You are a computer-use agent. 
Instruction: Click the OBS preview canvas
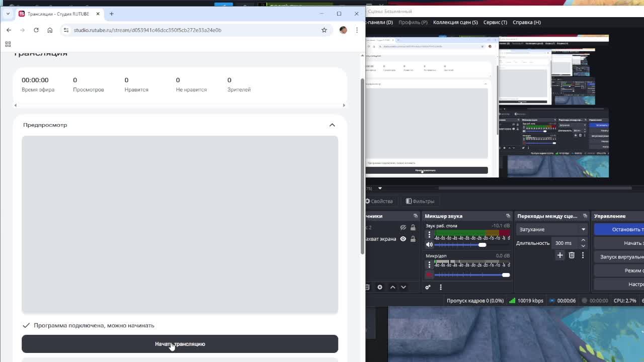(x=487, y=106)
